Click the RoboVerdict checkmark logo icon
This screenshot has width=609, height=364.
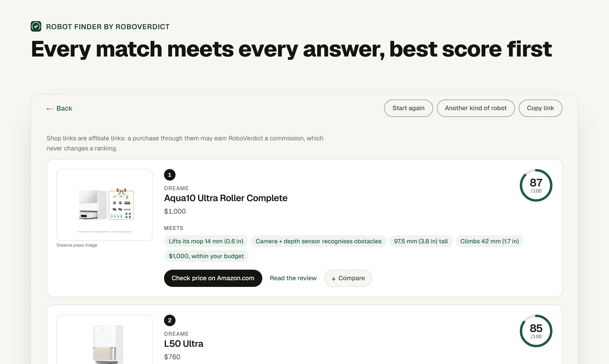[x=36, y=27]
